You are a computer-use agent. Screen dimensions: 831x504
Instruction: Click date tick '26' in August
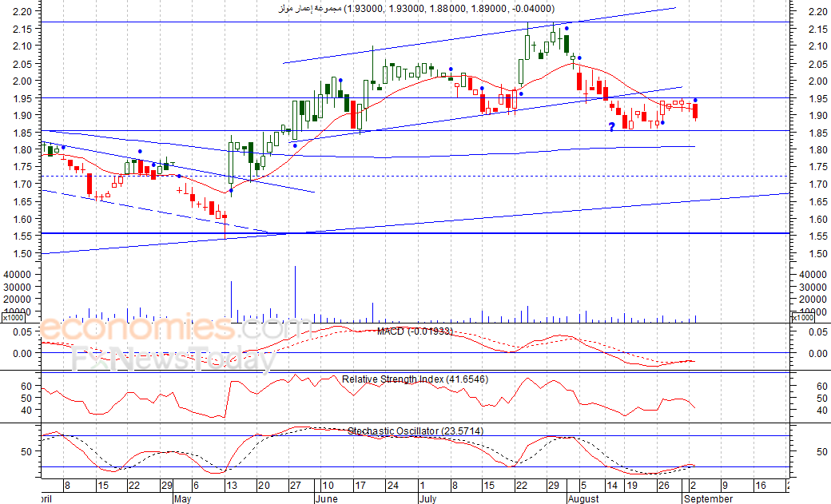(663, 486)
